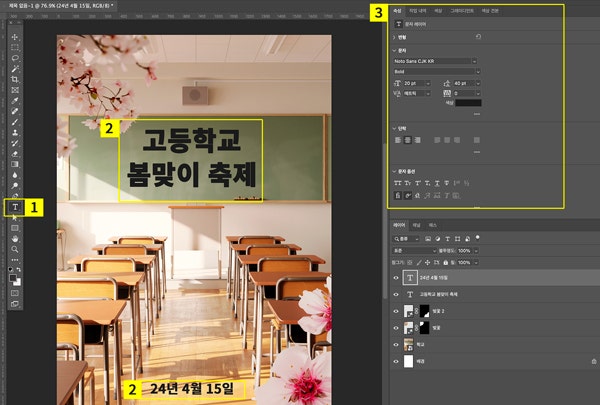Image resolution: width=600 pixels, height=405 pixels.
Task: Expand the 변형 transform section
Action: tap(395, 38)
